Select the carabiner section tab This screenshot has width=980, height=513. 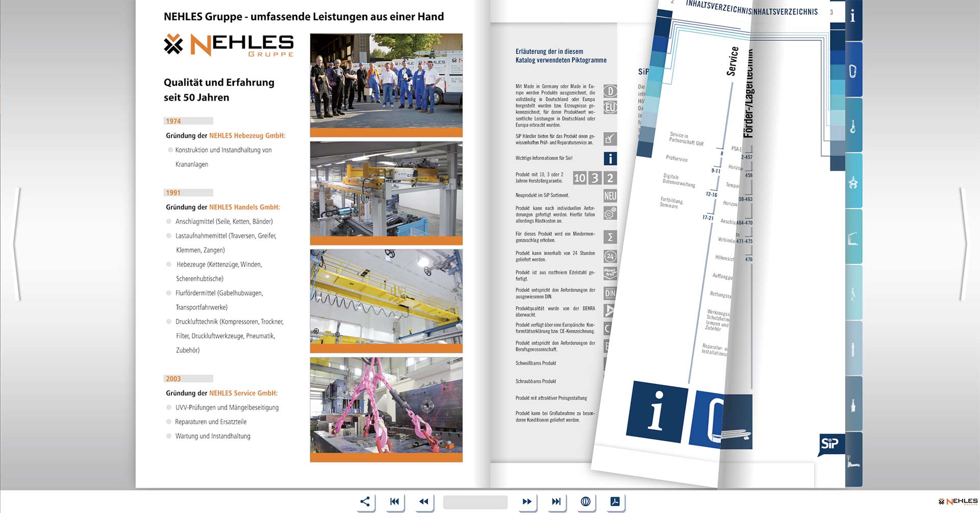[x=853, y=70]
